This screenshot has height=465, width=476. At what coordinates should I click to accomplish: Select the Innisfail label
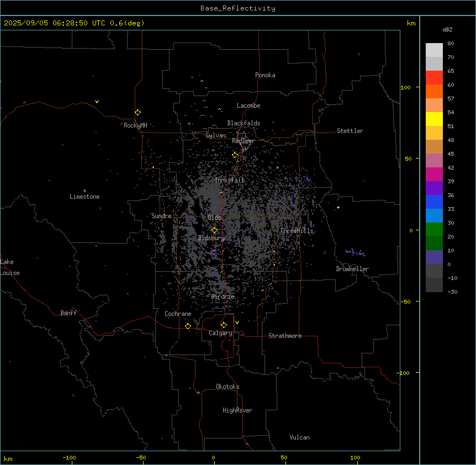(x=230, y=180)
